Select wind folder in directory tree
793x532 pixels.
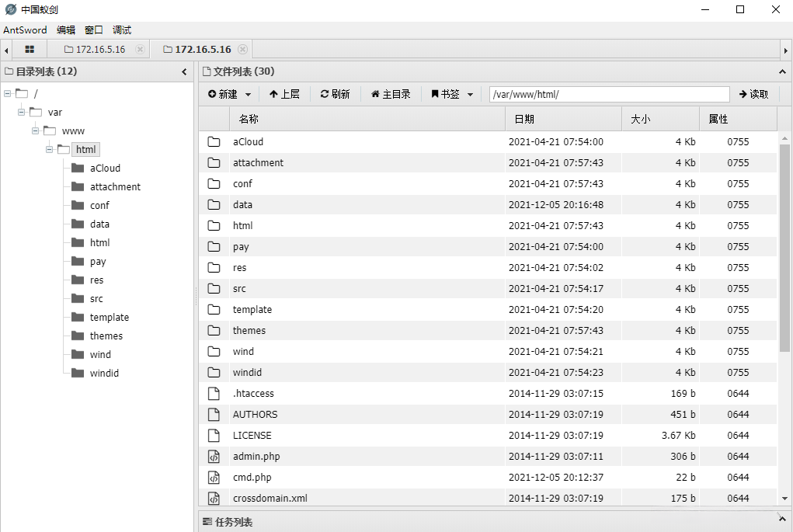coord(100,354)
